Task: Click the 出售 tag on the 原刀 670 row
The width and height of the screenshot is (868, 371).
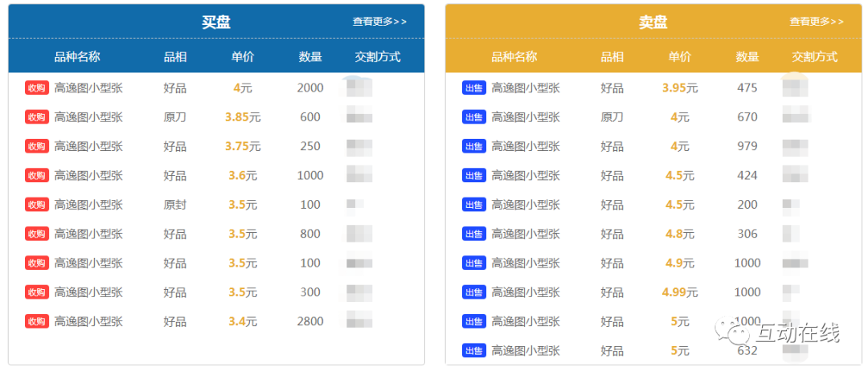Action: (x=474, y=117)
